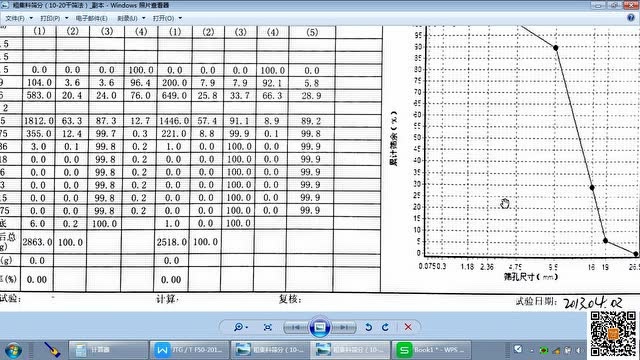Viewport: 640px width, 360px height.
Task: Go to the previous photo
Action: click(x=296, y=327)
